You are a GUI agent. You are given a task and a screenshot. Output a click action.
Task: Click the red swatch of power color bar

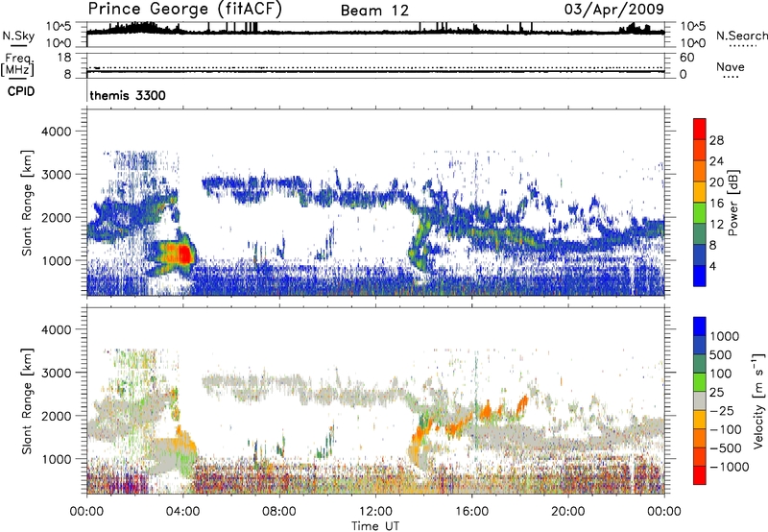pos(700,130)
